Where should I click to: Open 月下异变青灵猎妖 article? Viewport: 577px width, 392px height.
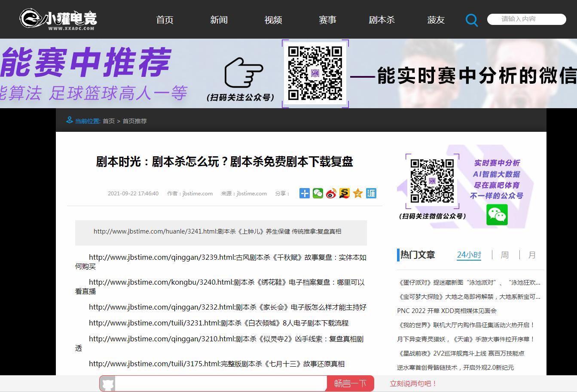tap(466, 339)
